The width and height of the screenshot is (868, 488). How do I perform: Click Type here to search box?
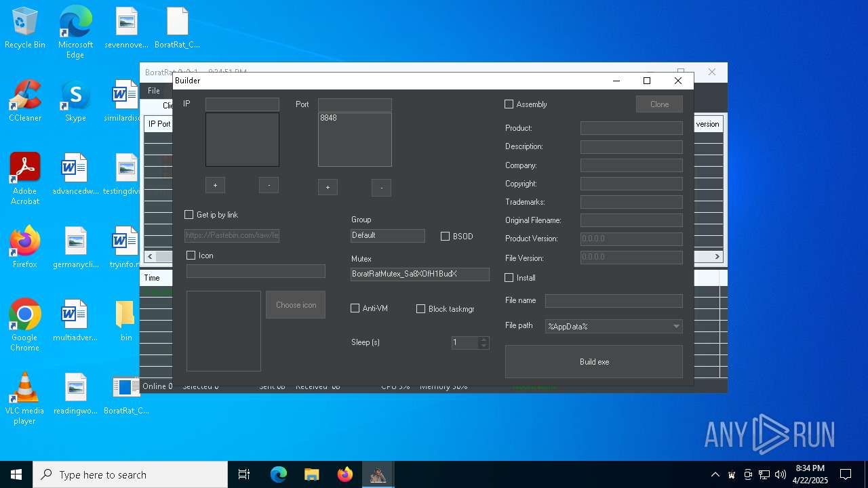point(130,474)
